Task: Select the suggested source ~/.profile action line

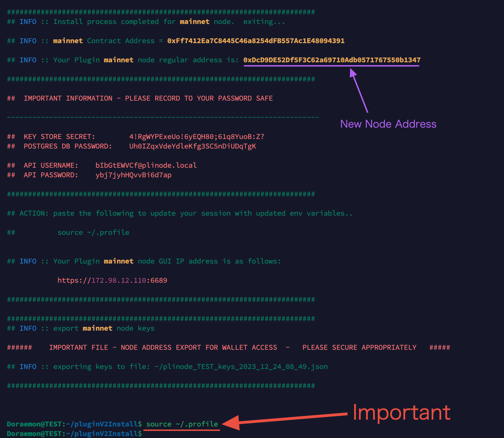Action: 93,232
